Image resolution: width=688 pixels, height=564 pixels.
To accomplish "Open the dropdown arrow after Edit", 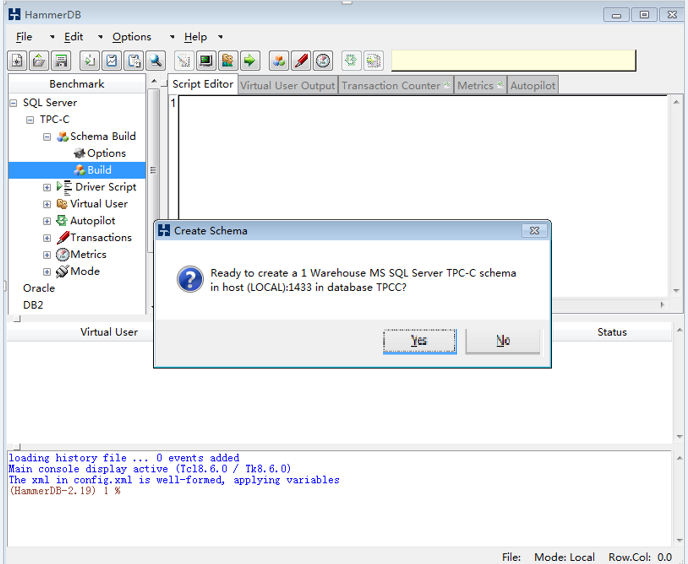I will (x=100, y=37).
